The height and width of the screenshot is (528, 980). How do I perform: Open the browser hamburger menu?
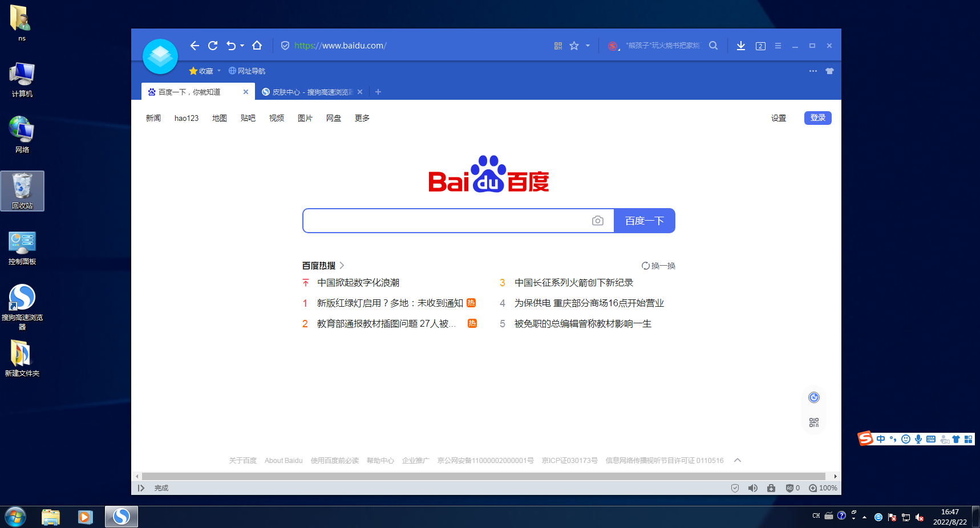(778, 46)
